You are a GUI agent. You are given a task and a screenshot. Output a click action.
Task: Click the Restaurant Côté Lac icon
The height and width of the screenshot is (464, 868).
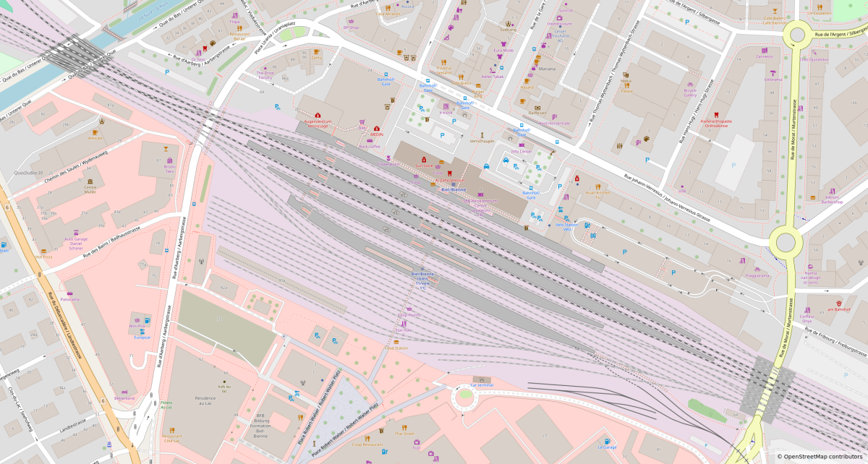tap(172, 429)
